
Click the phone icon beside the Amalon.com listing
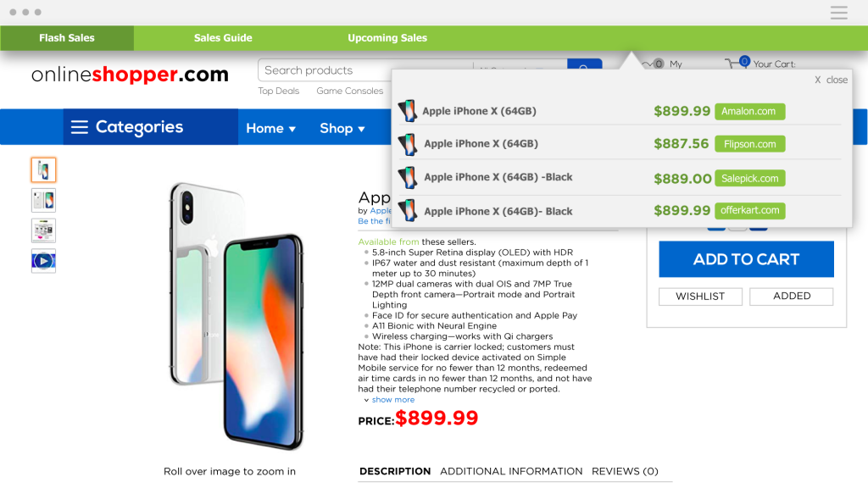tap(409, 109)
